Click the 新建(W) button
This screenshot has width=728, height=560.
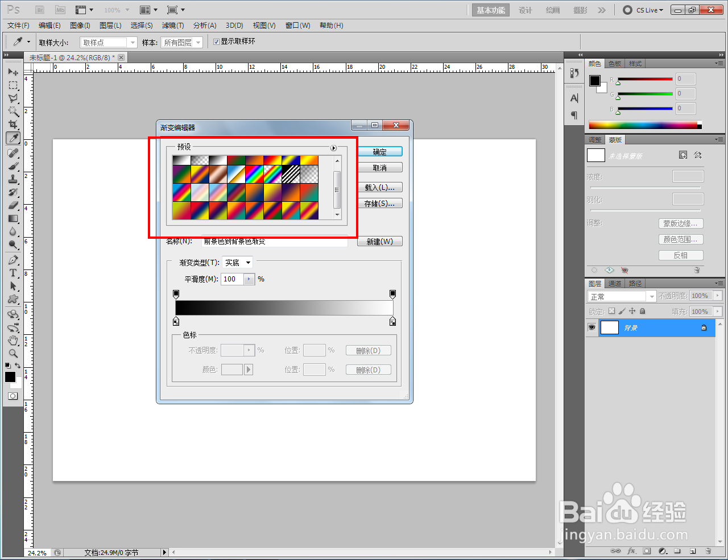380,242
